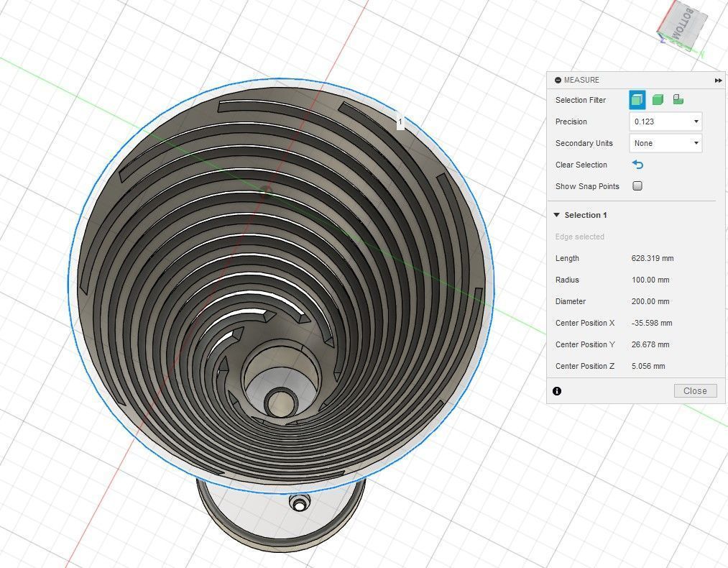Click the Show Snap Points label
This screenshot has height=568, width=728.
coord(587,186)
